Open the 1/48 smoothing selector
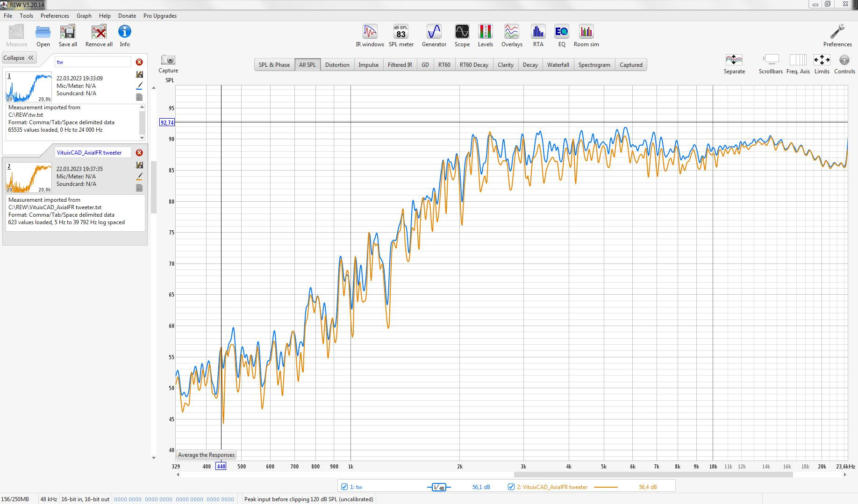 click(x=439, y=487)
